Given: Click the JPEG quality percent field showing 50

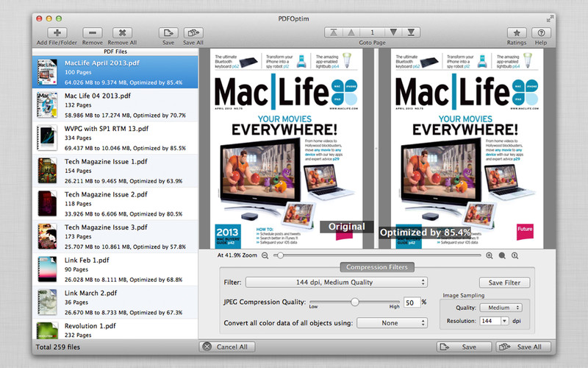Looking at the screenshot, I should click(x=412, y=302).
